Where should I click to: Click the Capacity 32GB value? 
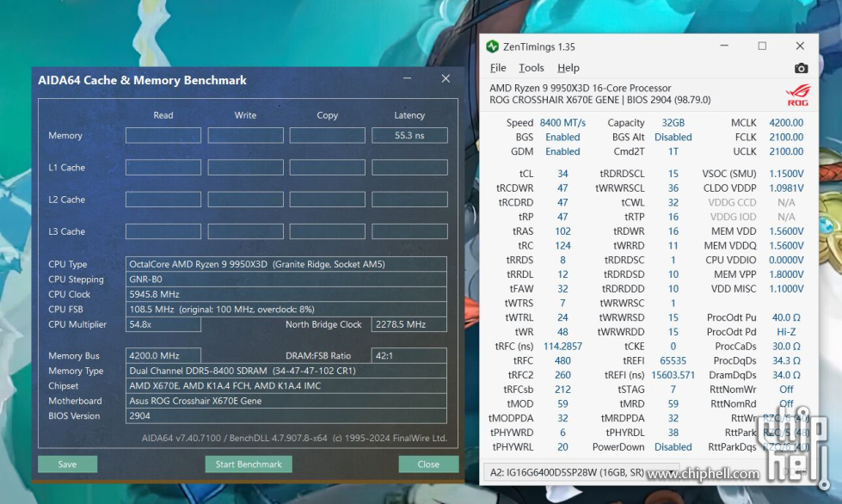click(673, 123)
